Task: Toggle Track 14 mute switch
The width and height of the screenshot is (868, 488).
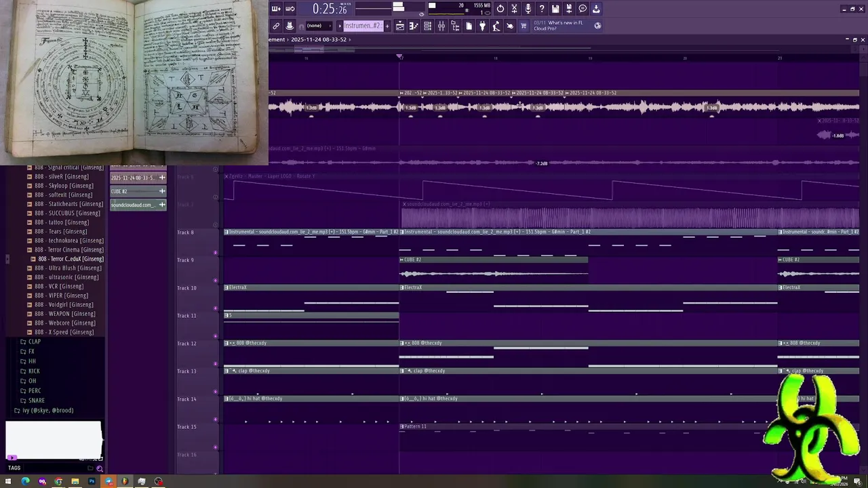Action: pyautogui.click(x=216, y=420)
